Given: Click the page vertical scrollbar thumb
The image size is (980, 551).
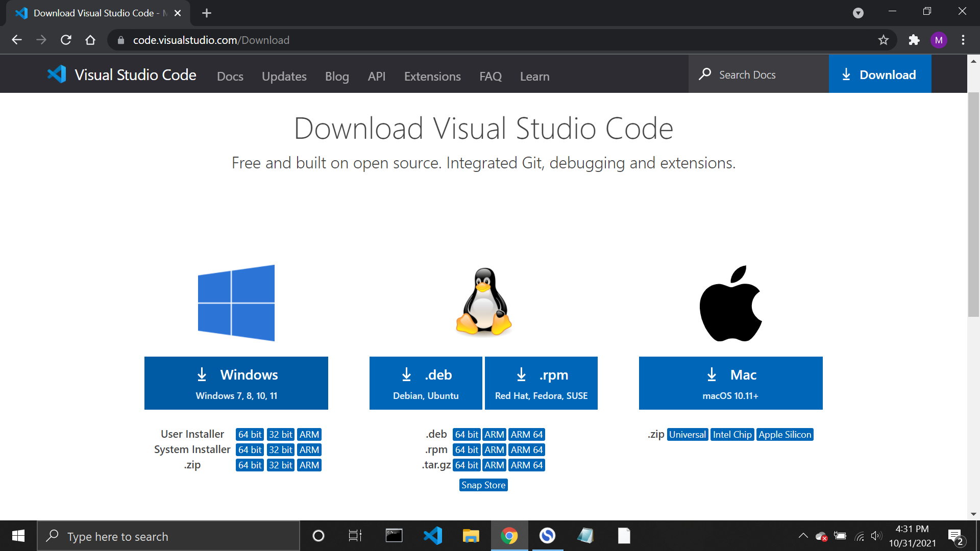Looking at the screenshot, I should coord(973,204).
